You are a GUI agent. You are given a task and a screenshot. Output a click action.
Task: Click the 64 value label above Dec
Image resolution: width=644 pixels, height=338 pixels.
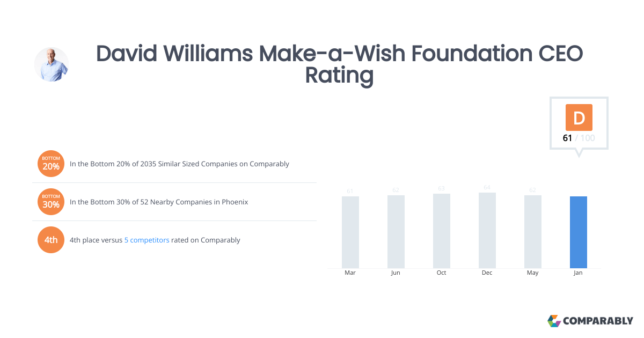coord(487,187)
